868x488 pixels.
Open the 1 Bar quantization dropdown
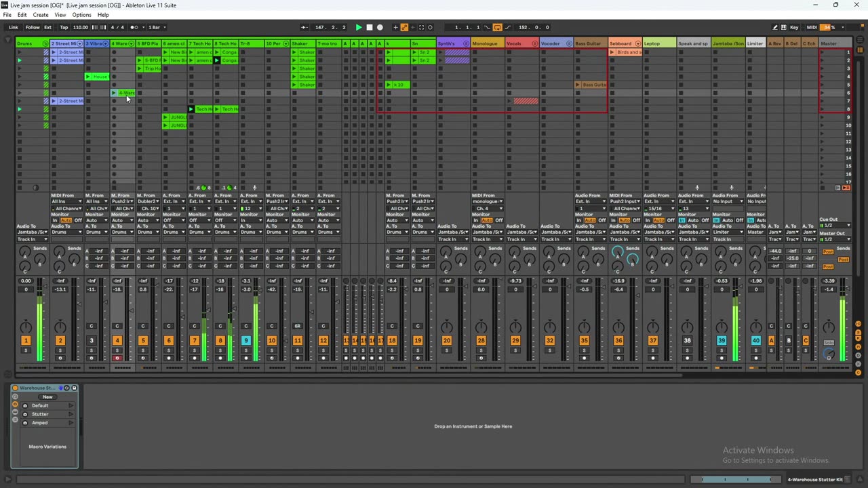point(156,27)
